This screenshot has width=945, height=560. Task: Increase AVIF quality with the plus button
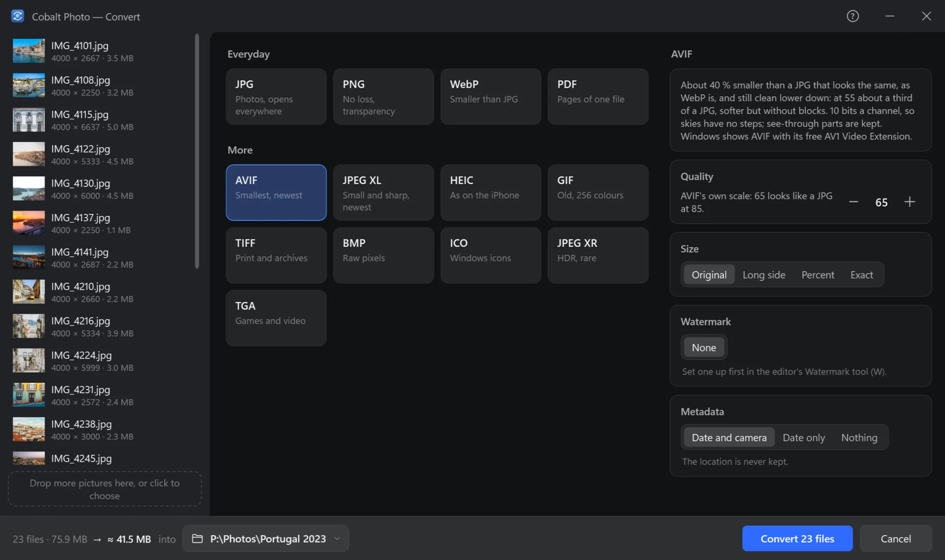click(x=910, y=202)
